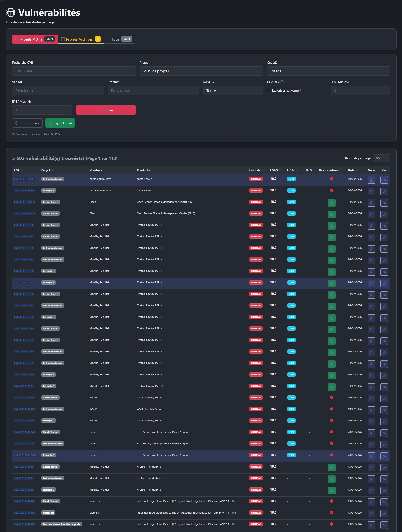Image resolution: width=402 pixels, height=532 pixels.
Task: Select the Tous tab
Action: pos(119,39)
